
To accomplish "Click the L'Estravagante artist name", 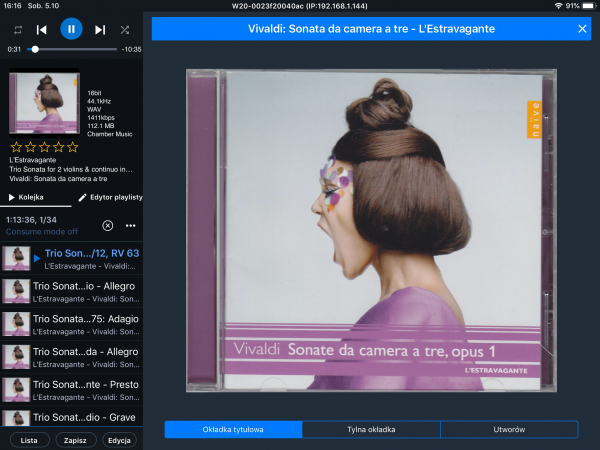I will pyautogui.click(x=33, y=160).
